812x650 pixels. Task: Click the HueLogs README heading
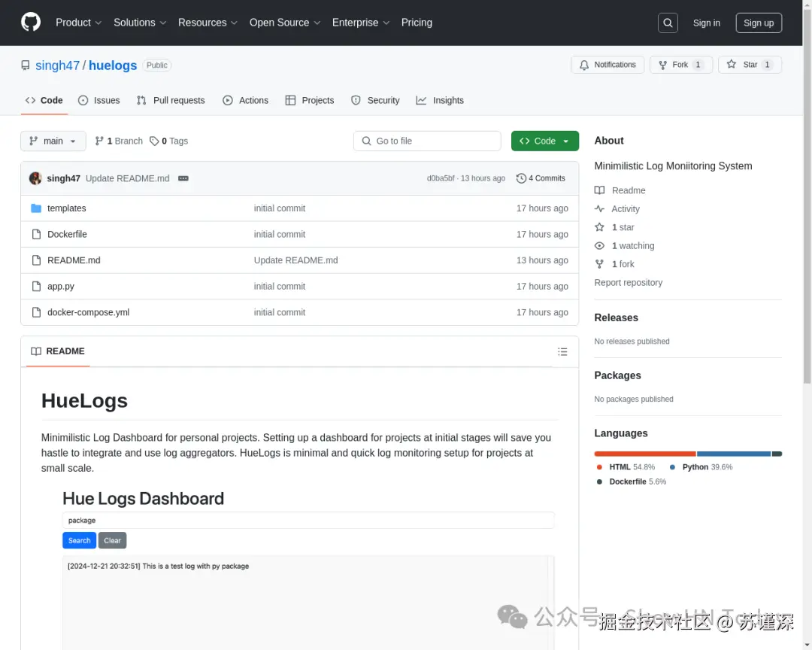[x=84, y=401]
